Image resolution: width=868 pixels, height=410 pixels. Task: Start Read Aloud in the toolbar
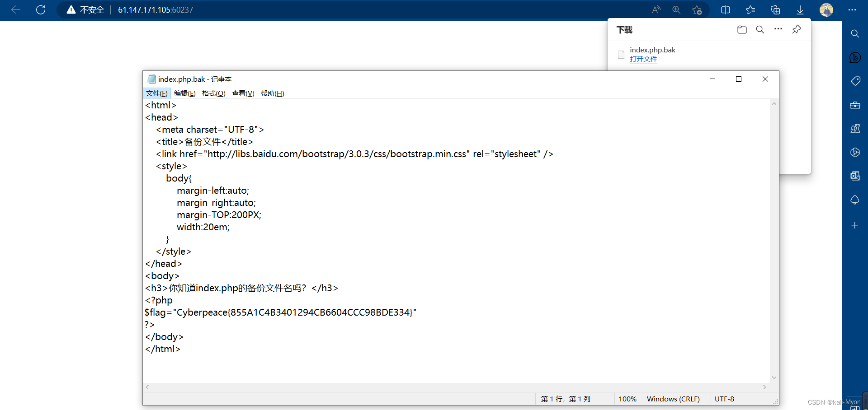click(656, 9)
